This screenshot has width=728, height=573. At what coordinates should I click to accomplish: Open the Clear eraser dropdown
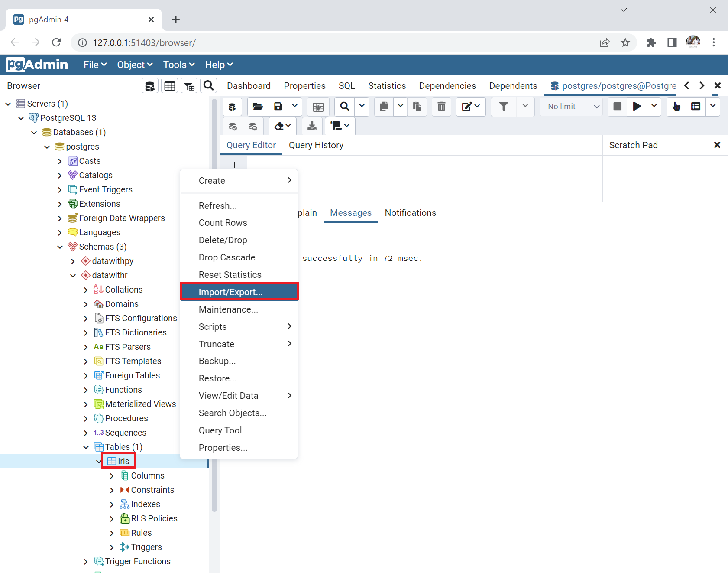tap(283, 126)
